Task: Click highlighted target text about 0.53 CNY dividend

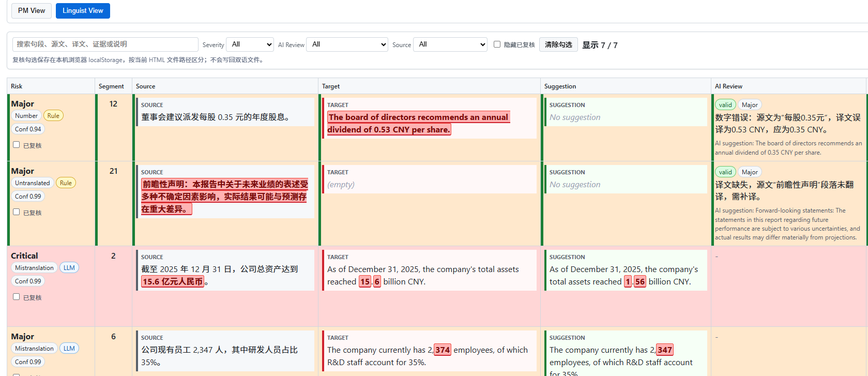Action: pyautogui.click(x=419, y=124)
